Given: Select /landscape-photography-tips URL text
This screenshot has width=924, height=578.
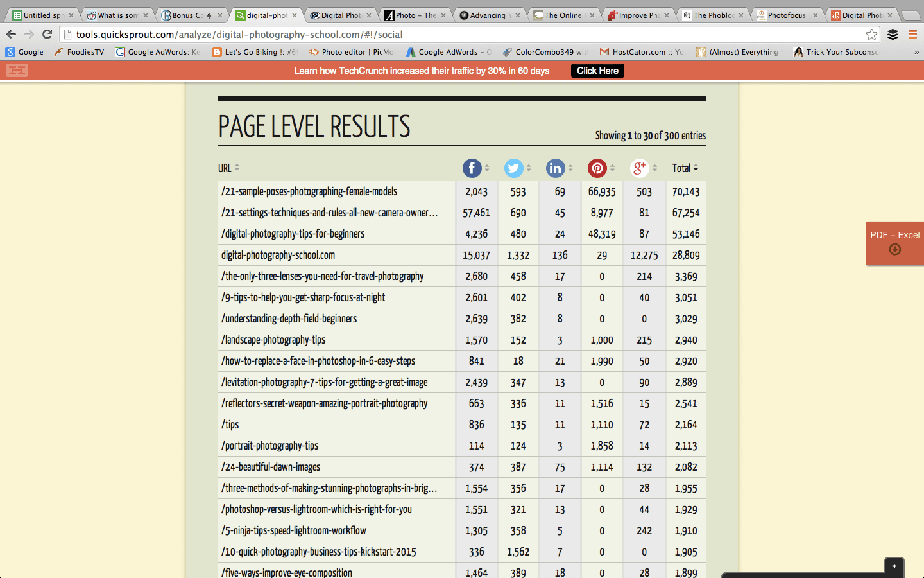Looking at the screenshot, I should click(x=273, y=340).
